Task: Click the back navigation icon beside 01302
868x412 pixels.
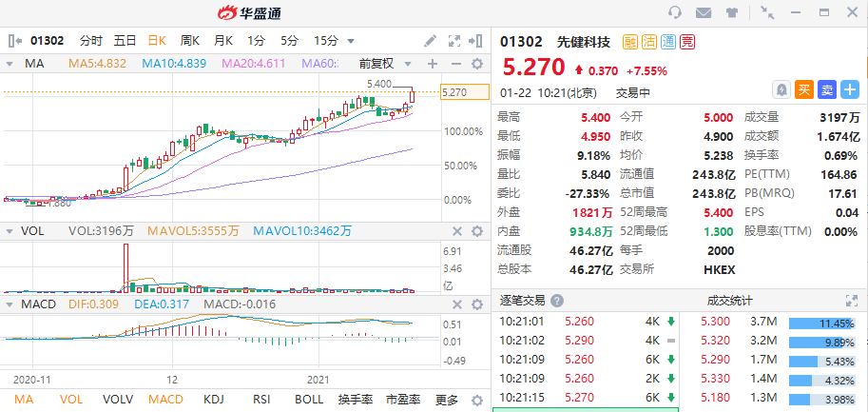Action: coord(15,40)
